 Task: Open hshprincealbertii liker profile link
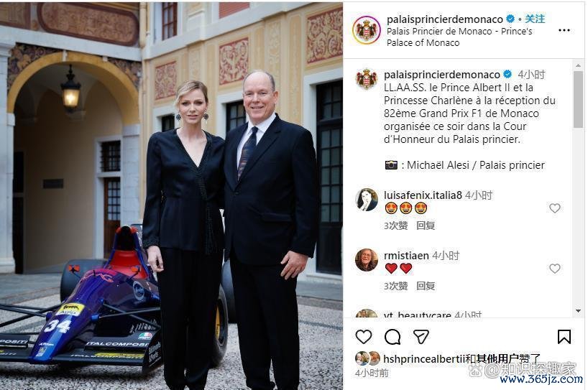424,359
